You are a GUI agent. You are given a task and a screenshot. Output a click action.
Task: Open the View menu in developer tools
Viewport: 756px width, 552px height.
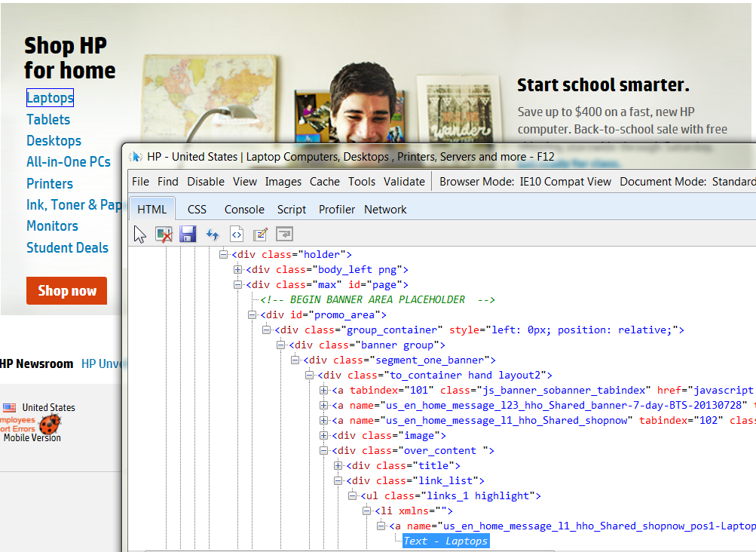point(245,182)
